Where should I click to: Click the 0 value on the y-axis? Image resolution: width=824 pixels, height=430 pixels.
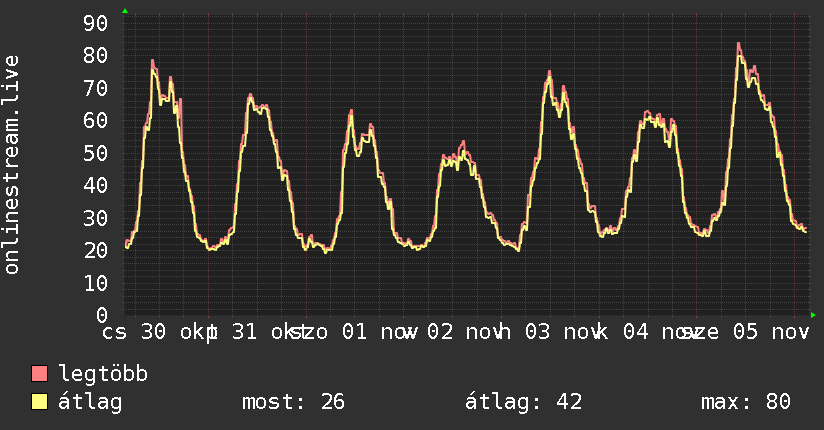101,315
